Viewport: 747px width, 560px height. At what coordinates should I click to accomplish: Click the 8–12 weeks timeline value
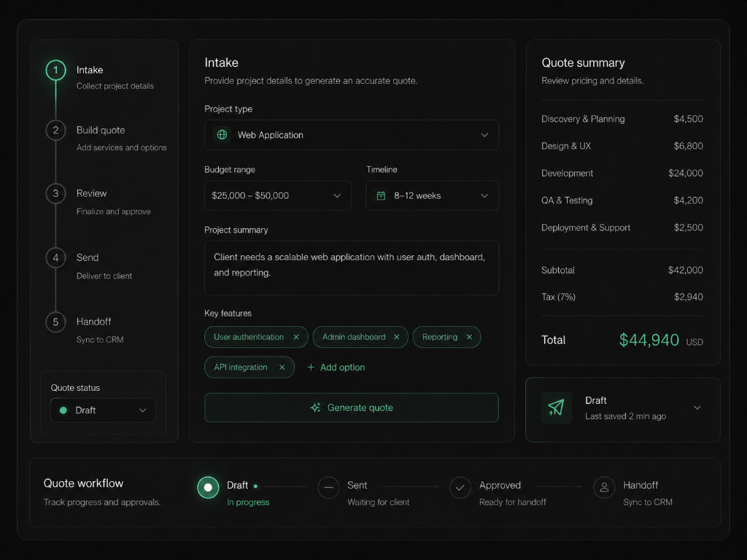coord(417,195)
